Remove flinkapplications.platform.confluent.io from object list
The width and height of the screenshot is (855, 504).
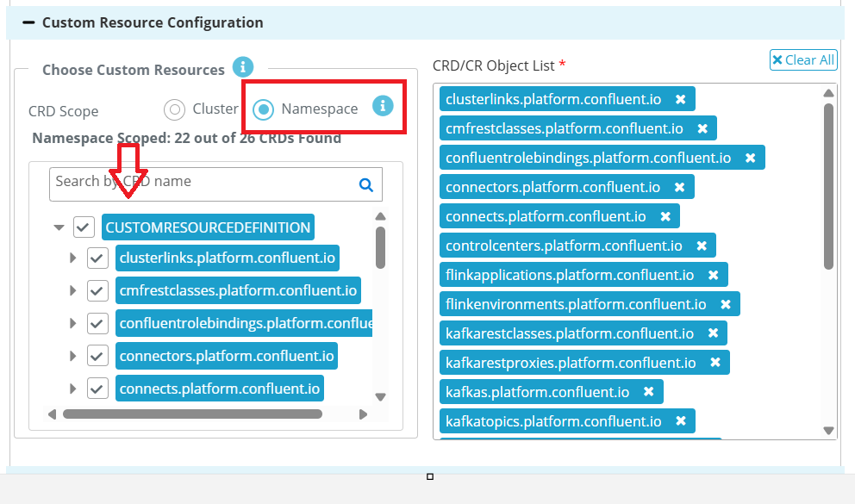click(x=714, y=275)
